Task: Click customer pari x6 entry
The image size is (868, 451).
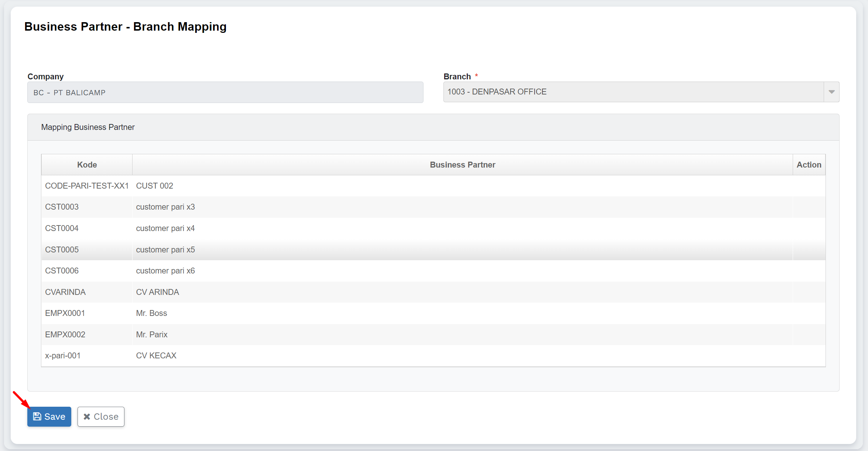Action: (x=165, y=271)
